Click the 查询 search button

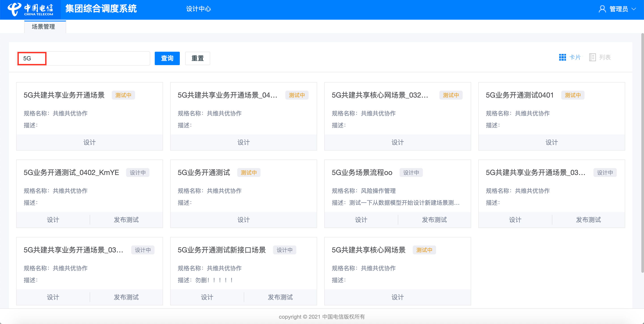167,58
